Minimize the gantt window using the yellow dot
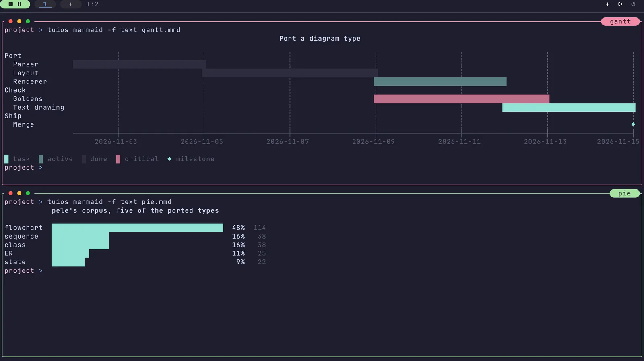644x361 pixels. [x=19, y=21]
